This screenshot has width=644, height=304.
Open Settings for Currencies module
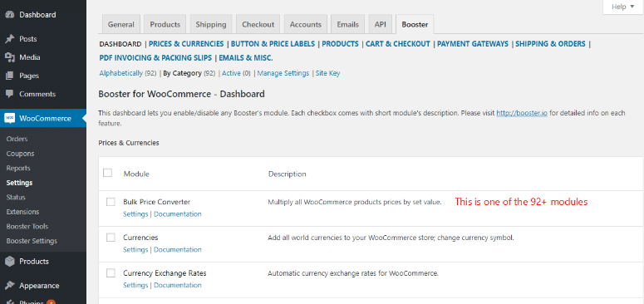[x=135, y=250]
